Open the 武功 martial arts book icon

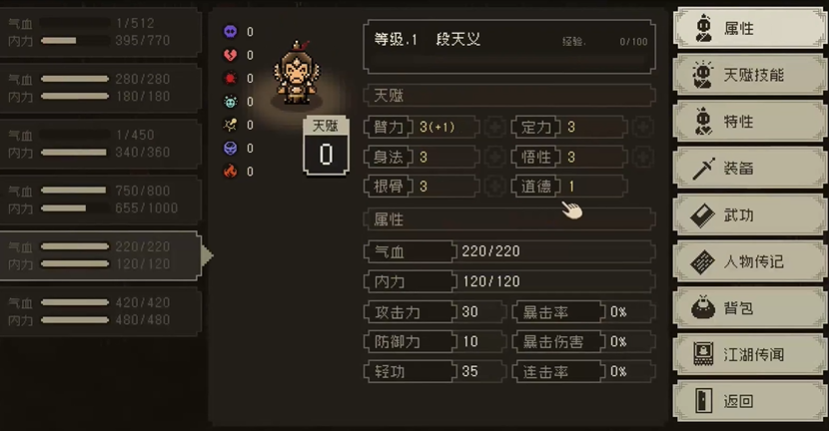703,215
